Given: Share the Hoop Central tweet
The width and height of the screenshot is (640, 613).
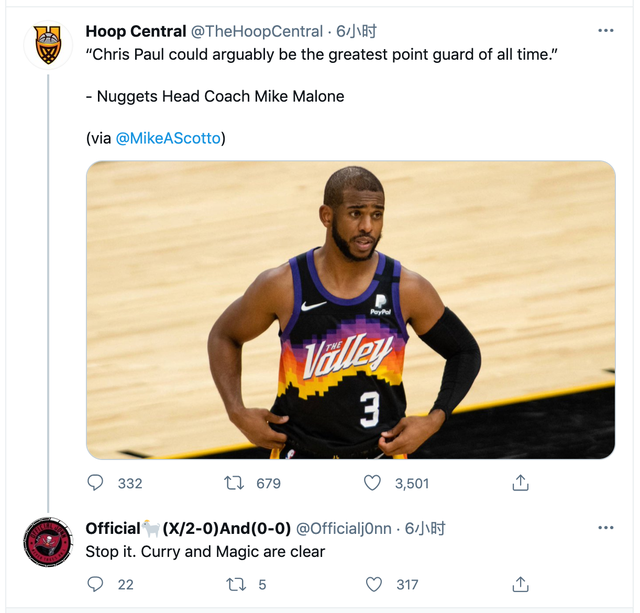Looking at the screenshot, I should coord(520,483).
